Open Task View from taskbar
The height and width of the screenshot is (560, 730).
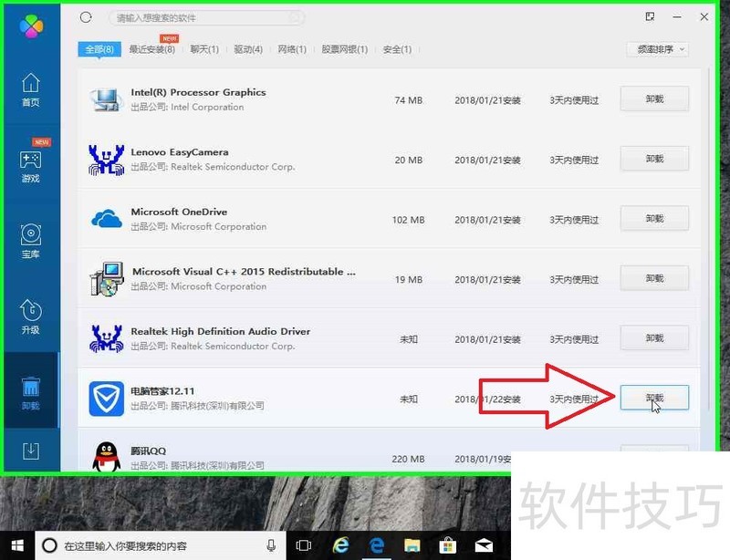(304, 545)
